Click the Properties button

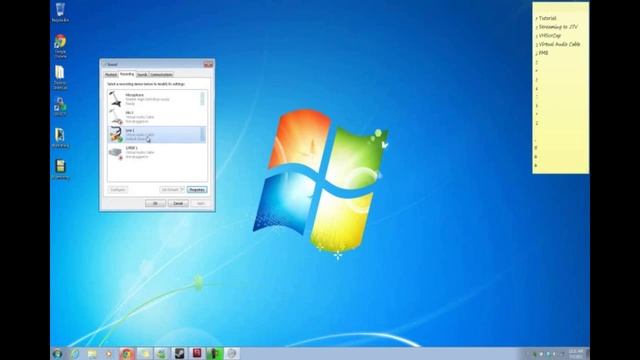pyautogui.click(x=197, y=190)
